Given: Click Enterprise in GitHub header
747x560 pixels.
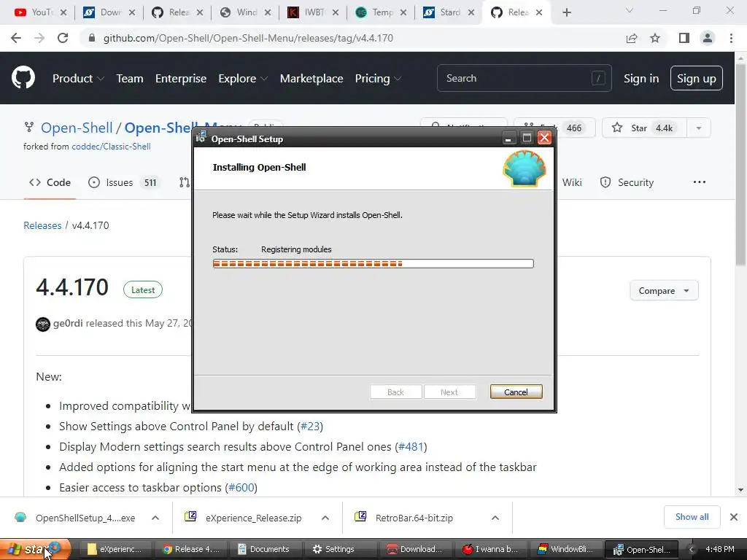Looking at the screenshot, I should tap(181, 79).
